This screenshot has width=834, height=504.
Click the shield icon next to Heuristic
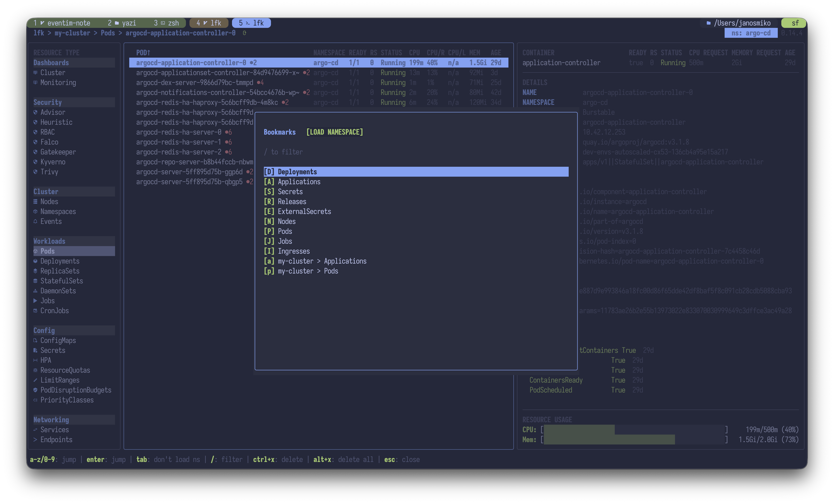coord(35,122)
